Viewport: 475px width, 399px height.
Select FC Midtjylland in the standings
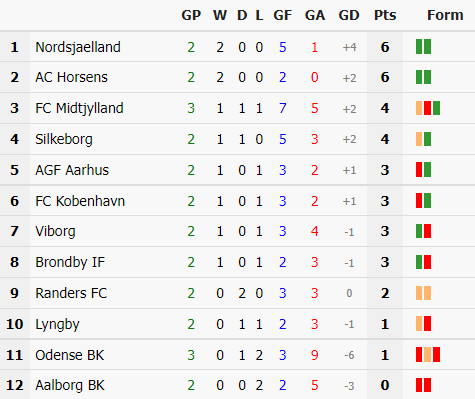[79, 108]
